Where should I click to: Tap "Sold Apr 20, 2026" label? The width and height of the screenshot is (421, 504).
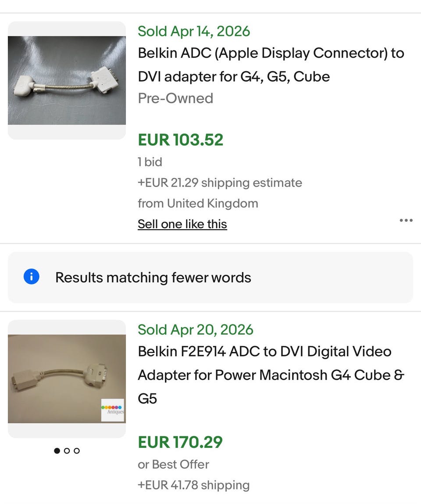coord(196,330)
